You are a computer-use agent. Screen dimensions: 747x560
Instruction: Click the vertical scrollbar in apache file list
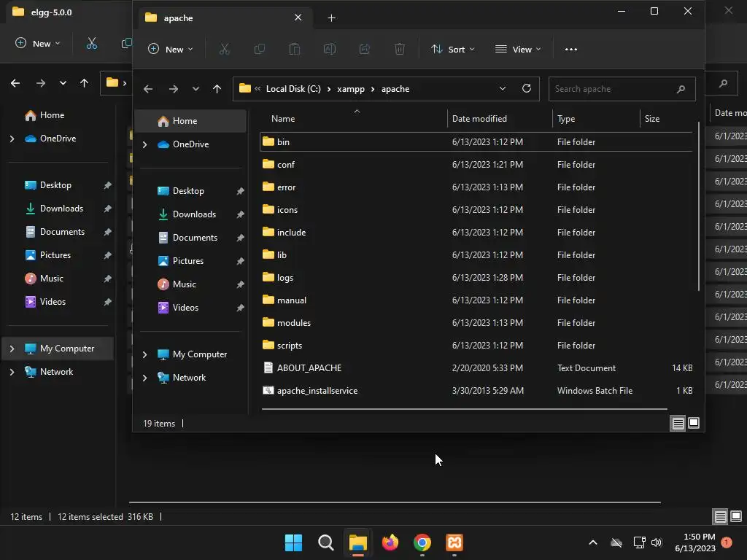point(698,206)
